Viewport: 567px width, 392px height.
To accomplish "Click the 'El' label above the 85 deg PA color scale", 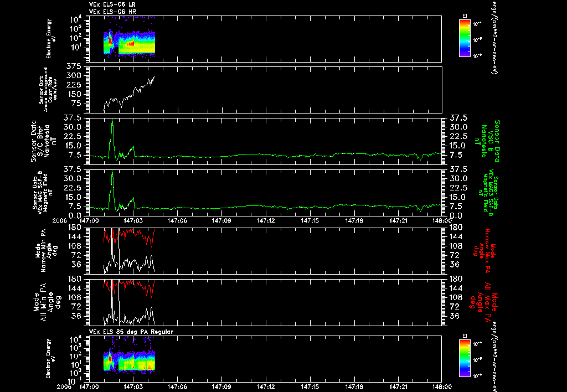I will click(465, 336).
